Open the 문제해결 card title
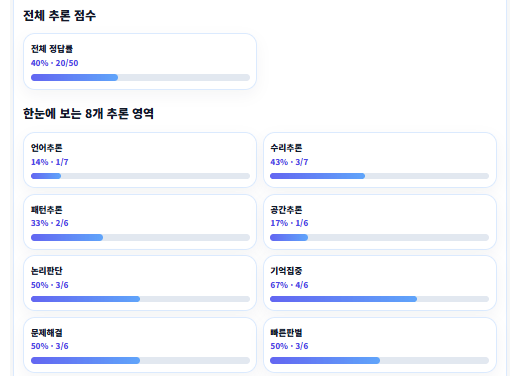Screen dimensions: 518x376 pos(47,333)
